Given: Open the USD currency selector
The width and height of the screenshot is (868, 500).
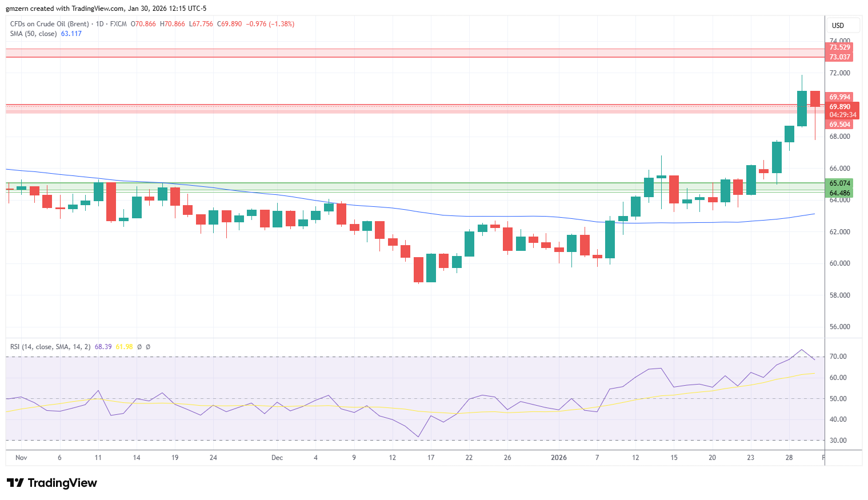Looking at the screenshot, I should (x=843, y=26).
